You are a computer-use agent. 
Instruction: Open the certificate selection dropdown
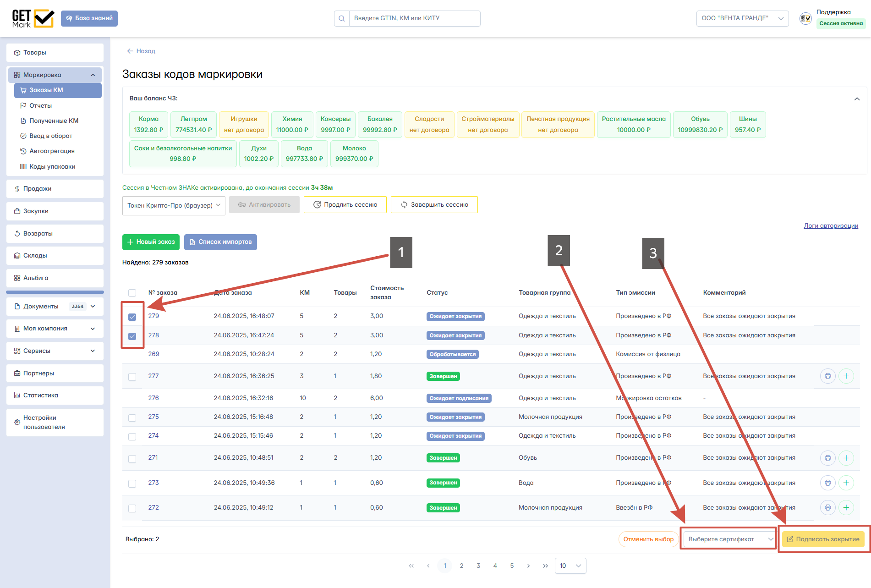pos(729,539)
